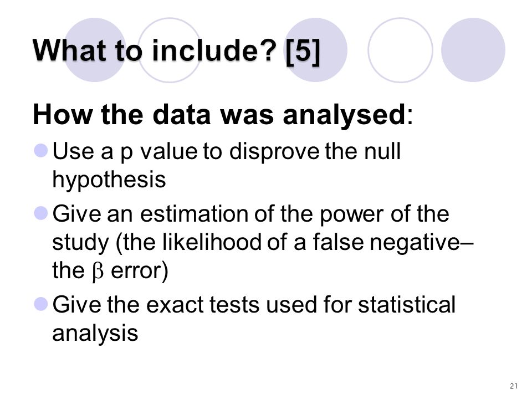Click the word 'statistical' in the third bullet

click(x=406, y=304)
